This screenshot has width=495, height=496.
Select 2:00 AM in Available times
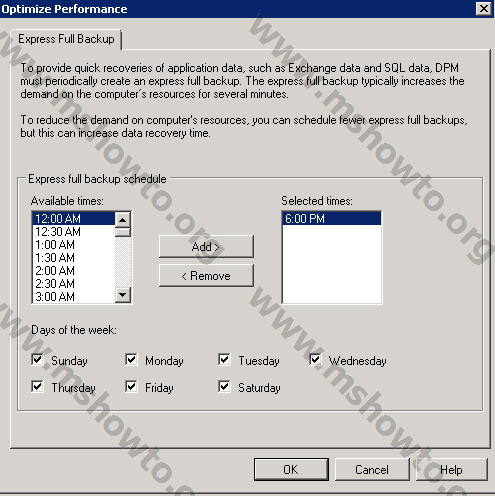[74, 271]
